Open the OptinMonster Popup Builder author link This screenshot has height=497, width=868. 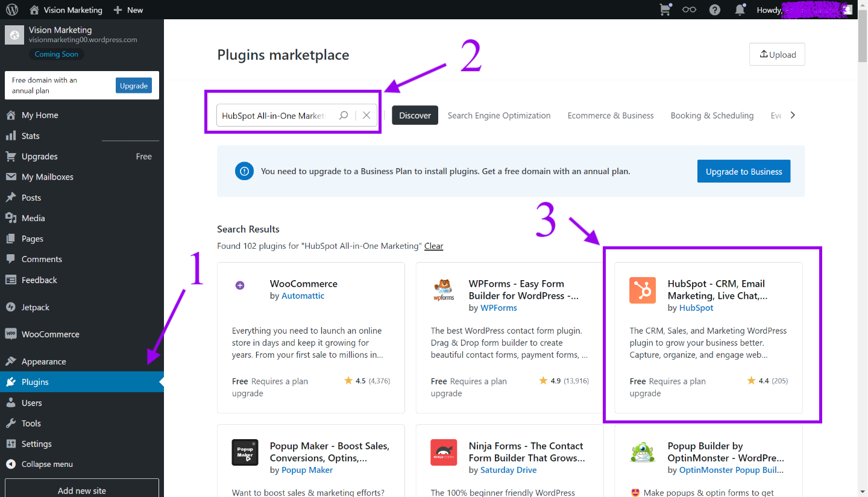732,470
